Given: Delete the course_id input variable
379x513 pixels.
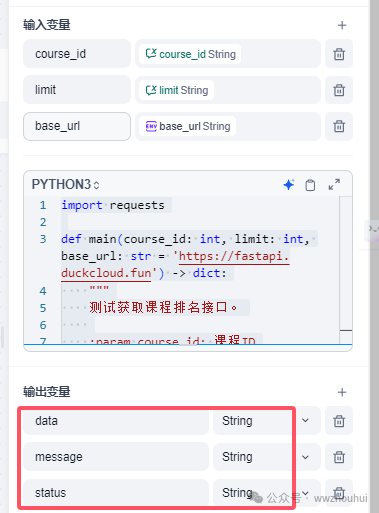Looking at the screenshot, I should pos(339,54).
